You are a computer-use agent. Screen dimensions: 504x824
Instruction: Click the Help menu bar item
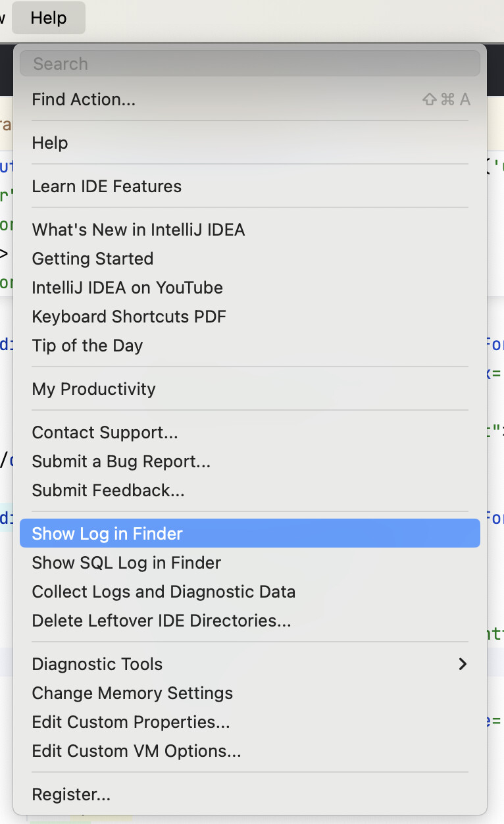(x=49, y=18)
